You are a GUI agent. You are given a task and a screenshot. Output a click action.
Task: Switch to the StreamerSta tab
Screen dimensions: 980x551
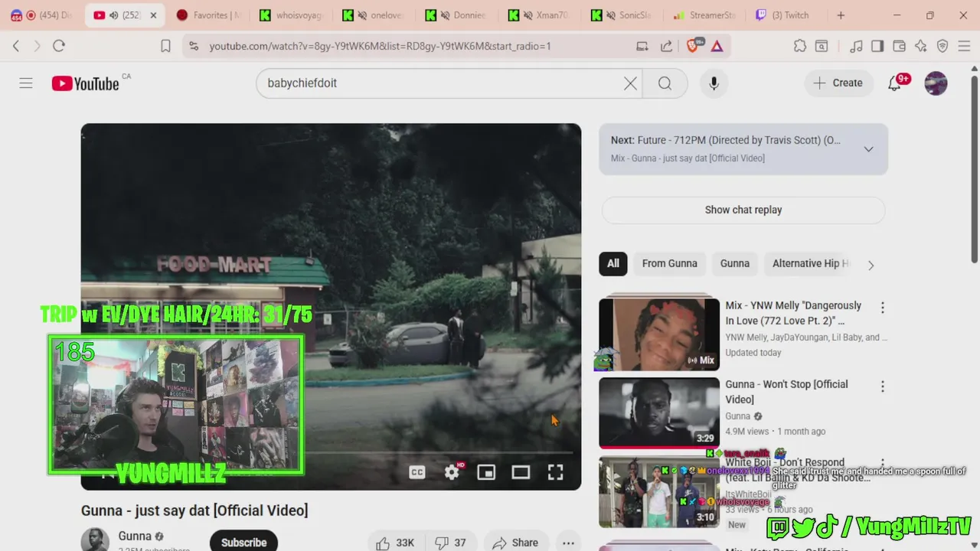click(704, 15)
